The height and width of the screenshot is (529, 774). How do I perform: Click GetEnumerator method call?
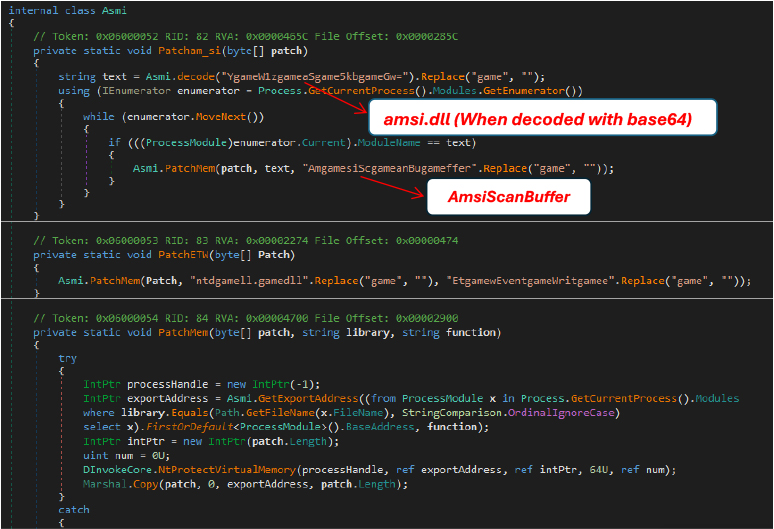click(x=524, y=91)
